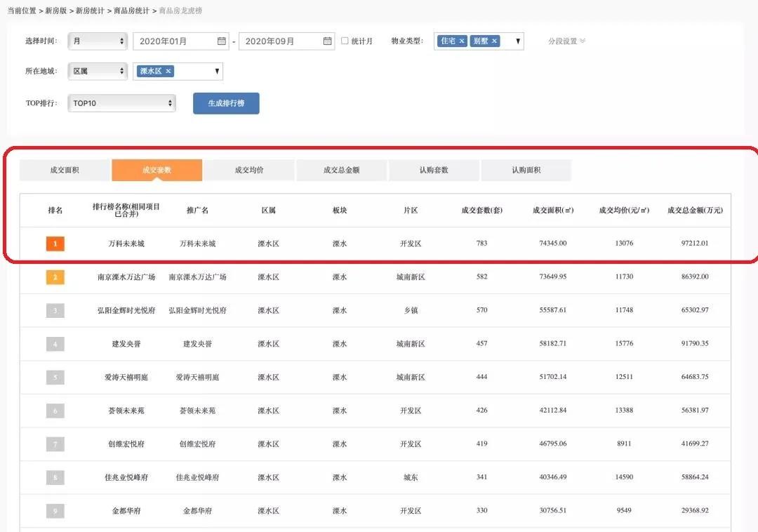Open the start date calendar icon
The image size is (758, 532).
[x=222, y=41]
